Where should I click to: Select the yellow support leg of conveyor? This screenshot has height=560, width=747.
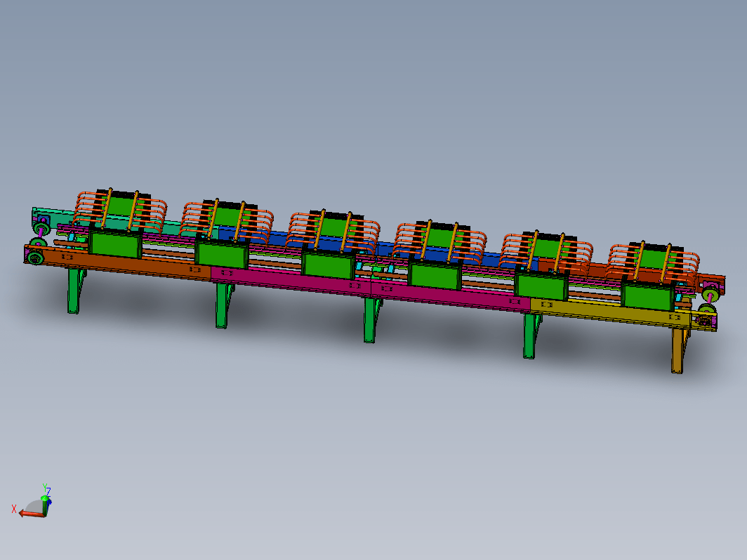[x=678, y=350]
